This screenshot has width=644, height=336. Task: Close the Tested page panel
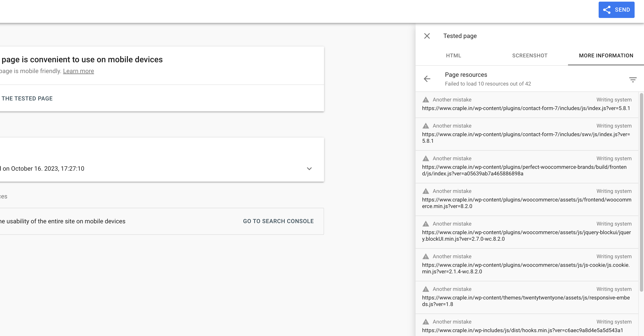pos(427,36)
